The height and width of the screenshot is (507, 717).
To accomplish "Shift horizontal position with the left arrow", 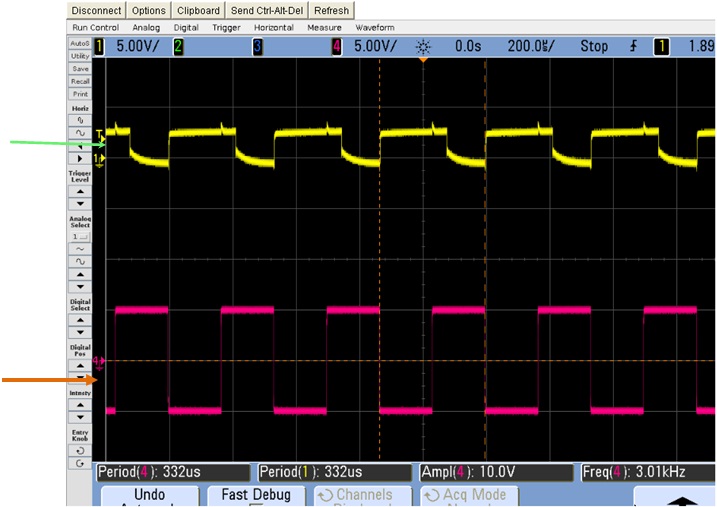I will [x=80, y=146].
